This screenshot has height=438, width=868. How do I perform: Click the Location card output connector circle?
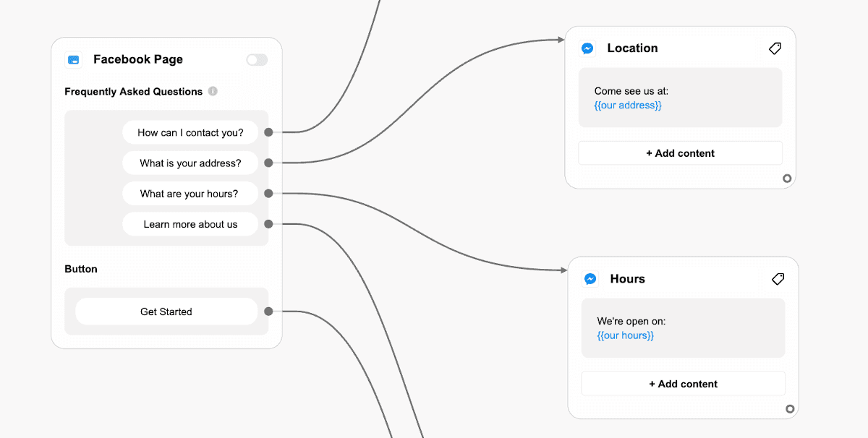(x=787, y=179)
